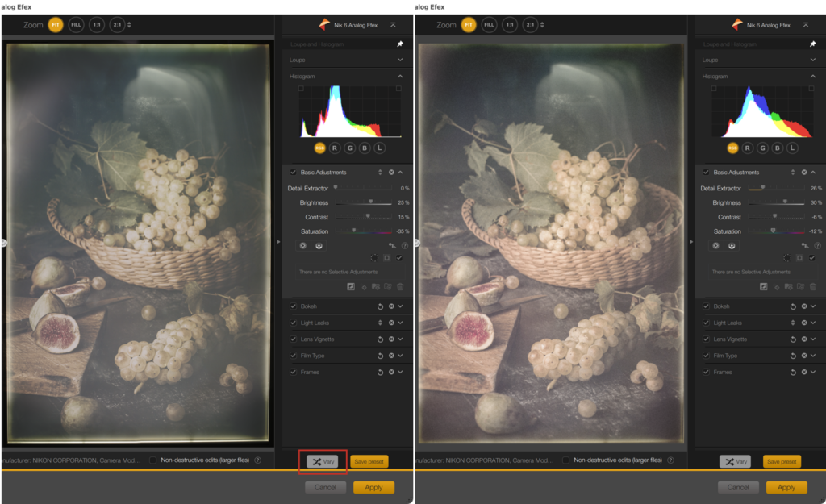This screenshot has width=826, height=504.
Task: Expand the Loupe section in left window
Action: pyautogui.click(x=400, y=60)
